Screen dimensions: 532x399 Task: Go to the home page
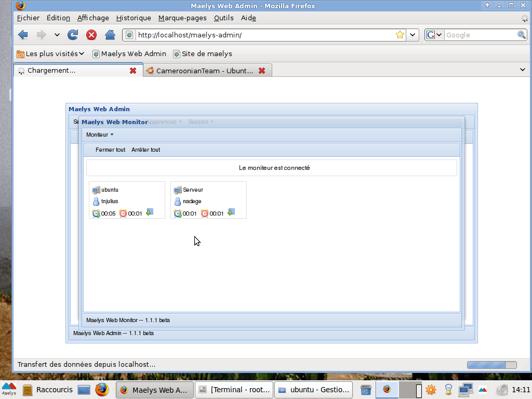coord(110,35)
